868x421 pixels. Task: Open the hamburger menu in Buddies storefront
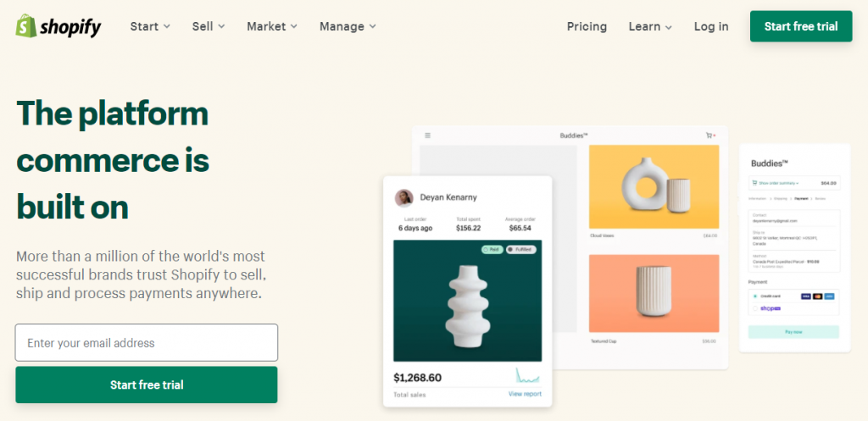[x=427, y=136]
